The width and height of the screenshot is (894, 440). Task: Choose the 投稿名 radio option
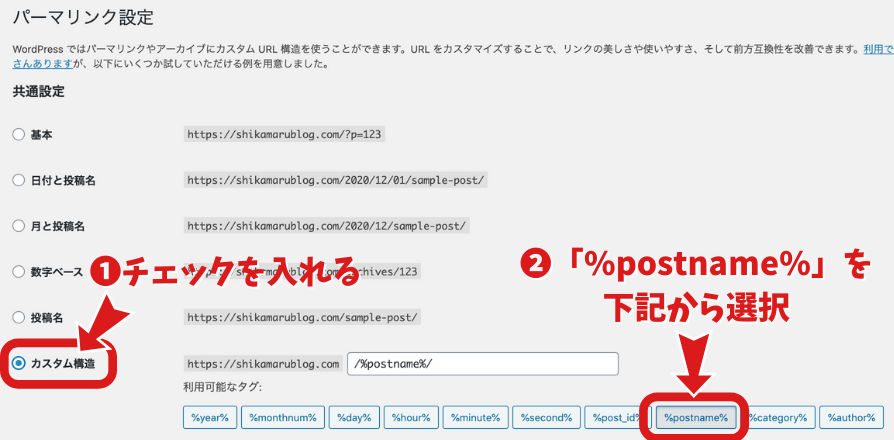18,317
